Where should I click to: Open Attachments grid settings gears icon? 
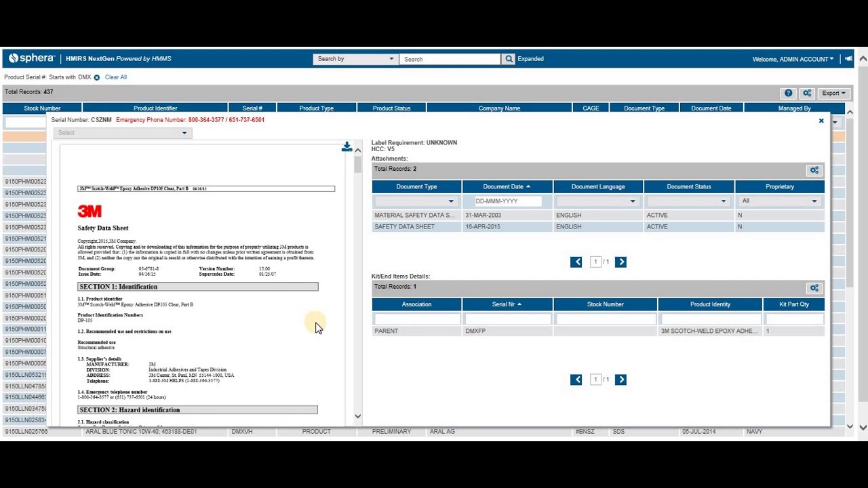pyautogui.click(x=814, y=170)
